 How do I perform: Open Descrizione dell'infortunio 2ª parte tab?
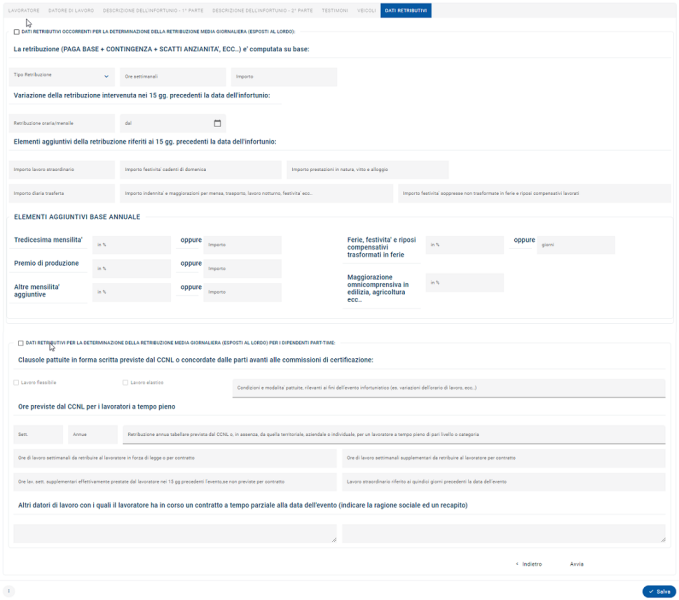pos(262,10)
